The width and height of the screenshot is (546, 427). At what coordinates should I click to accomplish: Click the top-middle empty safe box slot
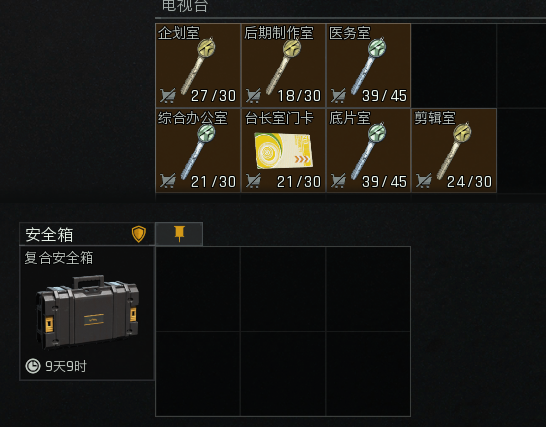(x=283, y=289)
